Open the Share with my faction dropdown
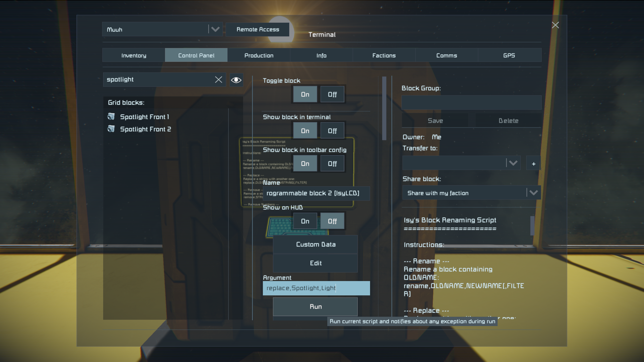644x362 pixels. [533, 193]
